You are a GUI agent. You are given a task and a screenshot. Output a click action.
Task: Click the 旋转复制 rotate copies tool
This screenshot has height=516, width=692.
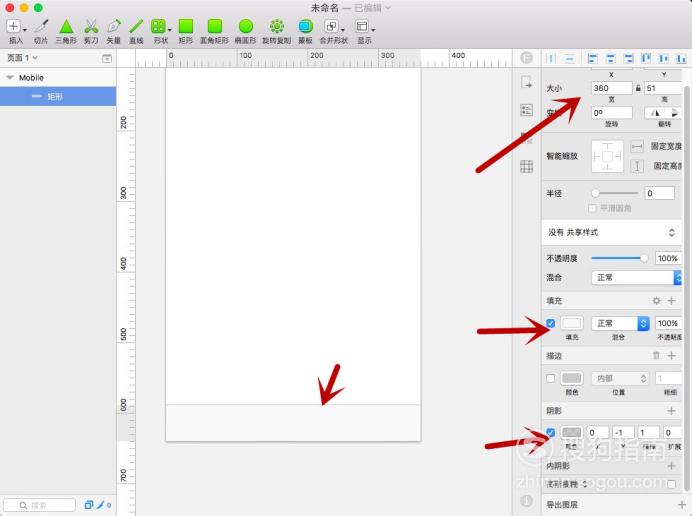(x=277, y=31)
